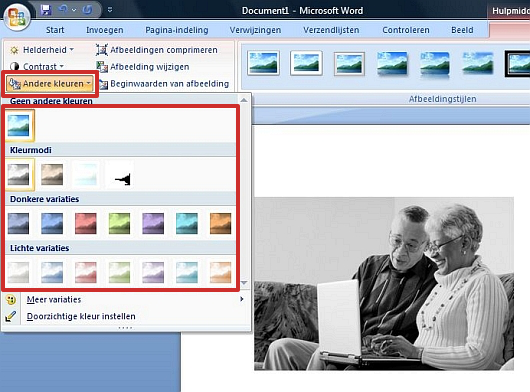The image size is (530, 392).
Task: Choose the light green variation
Action: coord(120,272)
